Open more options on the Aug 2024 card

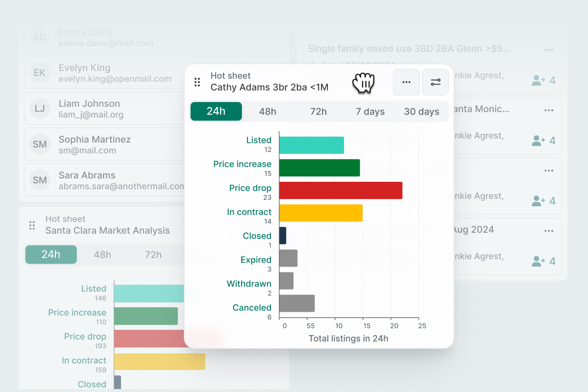pos(549,231)
